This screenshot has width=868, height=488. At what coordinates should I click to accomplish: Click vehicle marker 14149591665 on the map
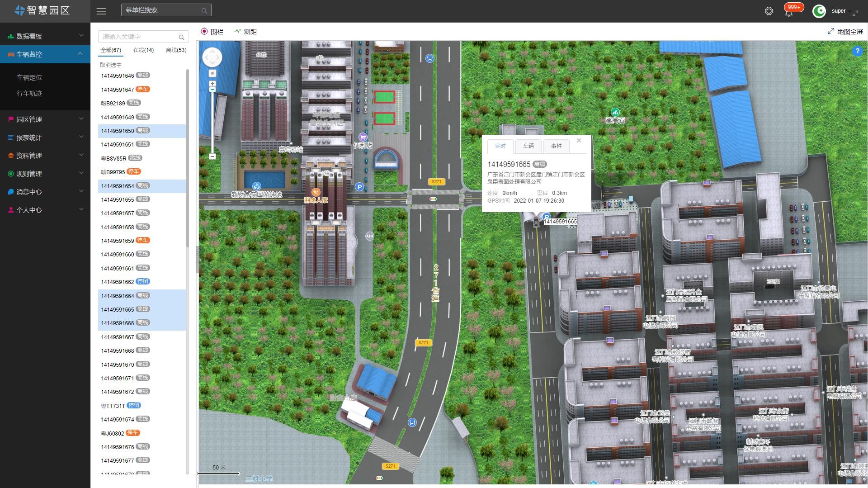click(x=536, y=222)
